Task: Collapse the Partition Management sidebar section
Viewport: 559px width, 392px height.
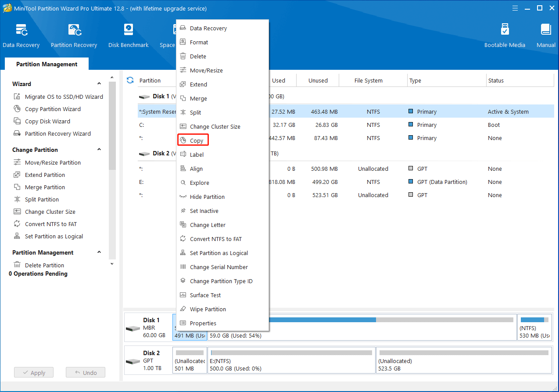Action: (x=99, y=252)
